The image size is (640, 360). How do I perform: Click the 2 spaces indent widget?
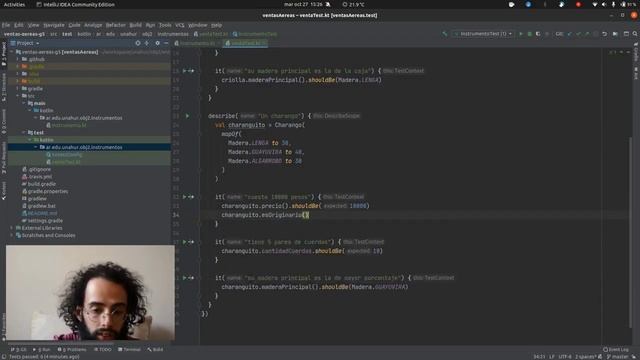coord(586,357)
